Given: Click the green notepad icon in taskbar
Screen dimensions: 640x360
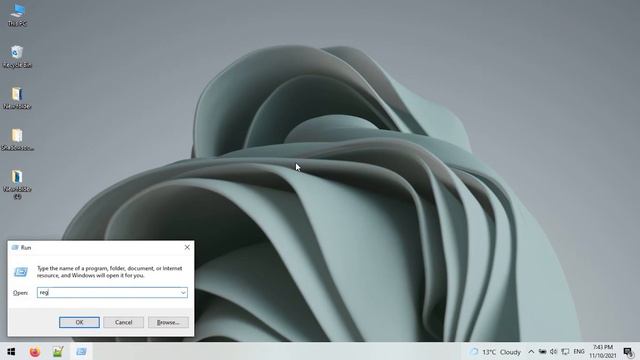Looking at the screenshot, I should click(x=58, y=351).
